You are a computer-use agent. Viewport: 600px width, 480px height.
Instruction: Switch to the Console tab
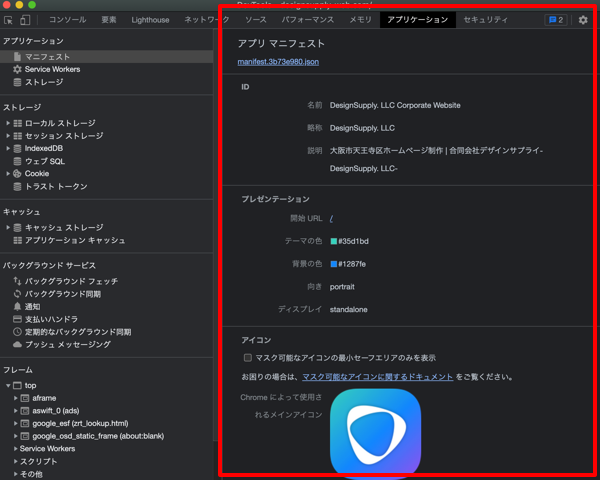pyautogui.click(x=68, y=20)
